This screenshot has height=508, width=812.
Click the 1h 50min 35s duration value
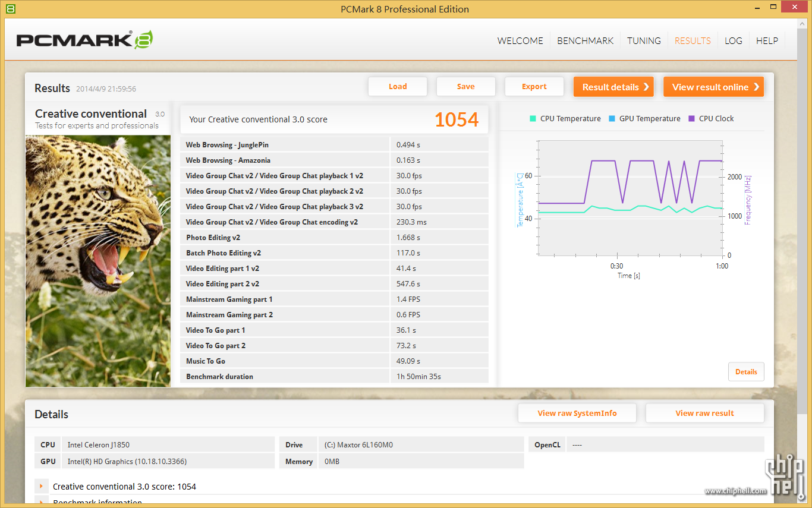[x=418, y=377]
